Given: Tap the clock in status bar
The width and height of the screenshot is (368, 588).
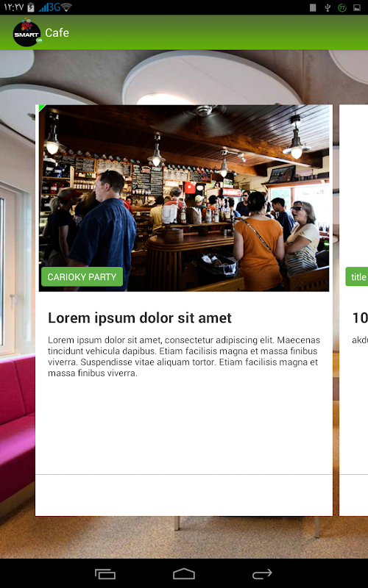Looking at the screenshot, I should (x=13, y=7).
